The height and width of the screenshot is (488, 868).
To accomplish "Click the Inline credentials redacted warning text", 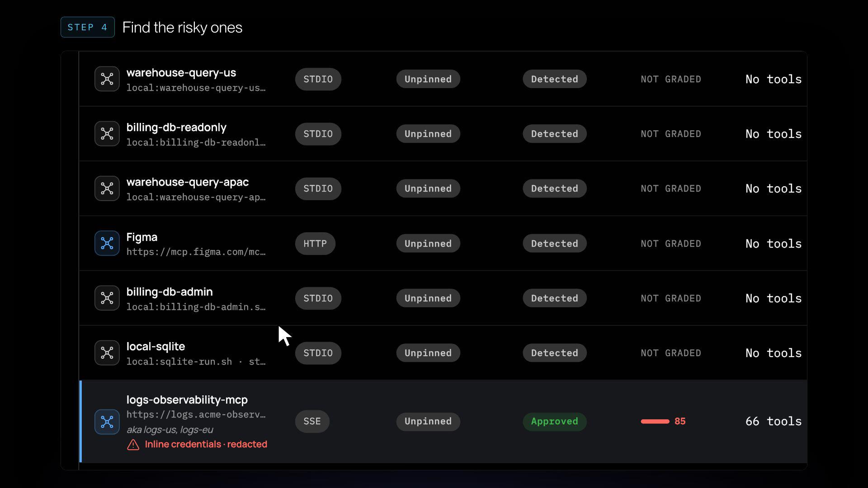I will (x=206, y=444).
